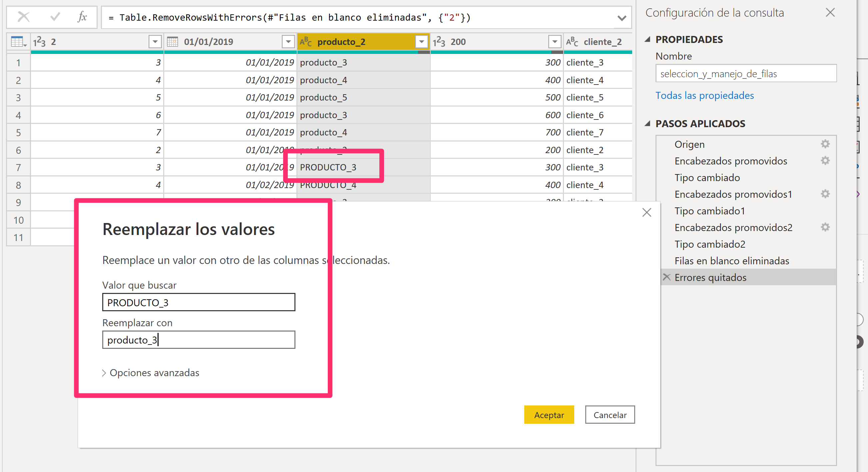868x472 pixels.
Task: Click the Aceptar button
Action: [x=549, y=415]
